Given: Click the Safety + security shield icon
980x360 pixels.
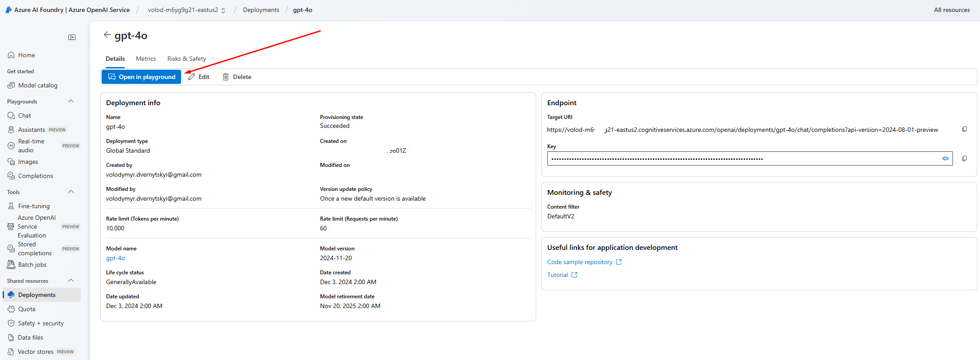Looking at the screenshot, I should pos(11,323).
